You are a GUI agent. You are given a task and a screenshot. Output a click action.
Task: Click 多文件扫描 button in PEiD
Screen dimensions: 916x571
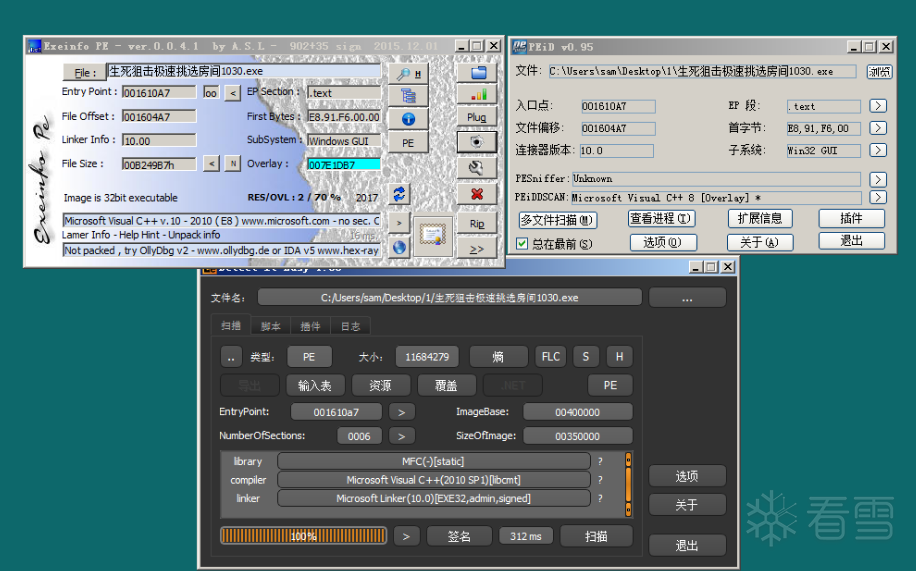click(x=558, y=220)
